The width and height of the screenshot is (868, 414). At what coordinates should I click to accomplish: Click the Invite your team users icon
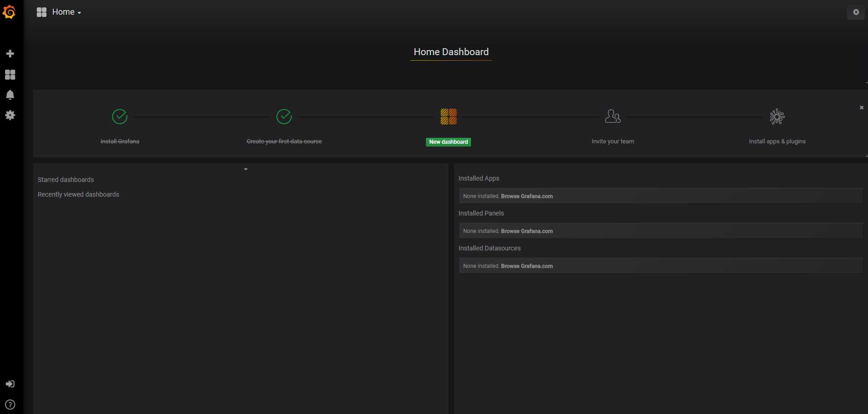coord(613,116)
